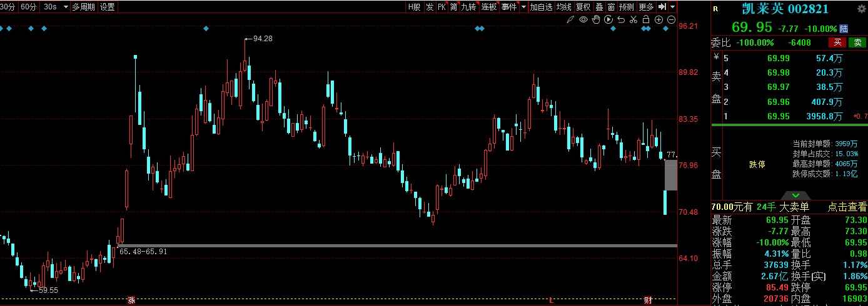This screenshot has height=306, width=868.
Task: Click the 59.55 low price label
Action: 48,290
